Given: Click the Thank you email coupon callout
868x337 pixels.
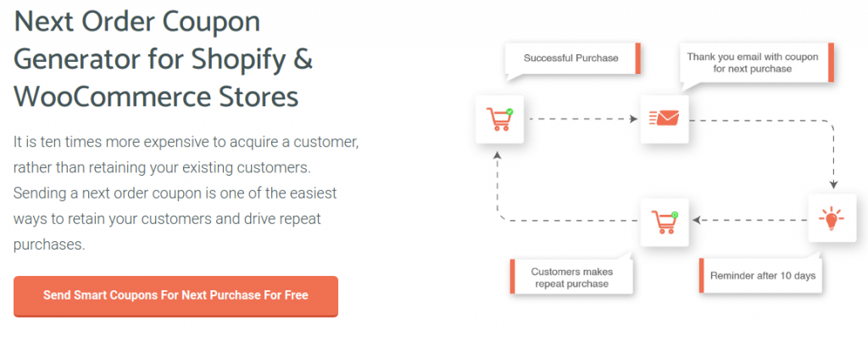Looking at the screenshot, I should (758, 65).
